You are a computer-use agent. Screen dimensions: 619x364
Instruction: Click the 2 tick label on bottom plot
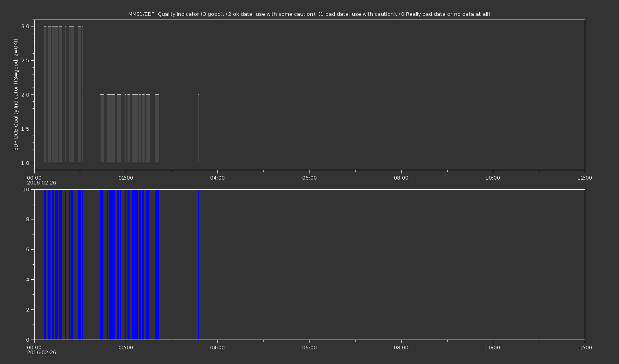[28, 310]
